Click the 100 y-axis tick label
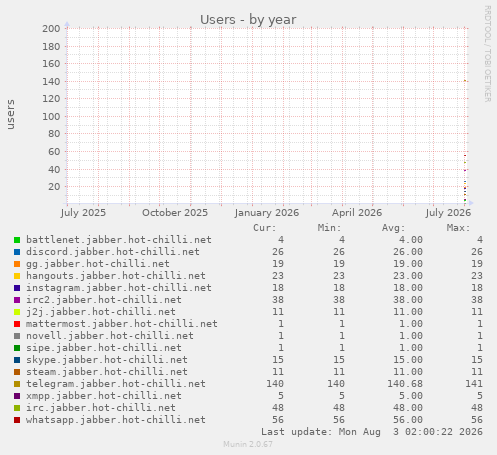The image size is (497, 455). pos(51,117)
